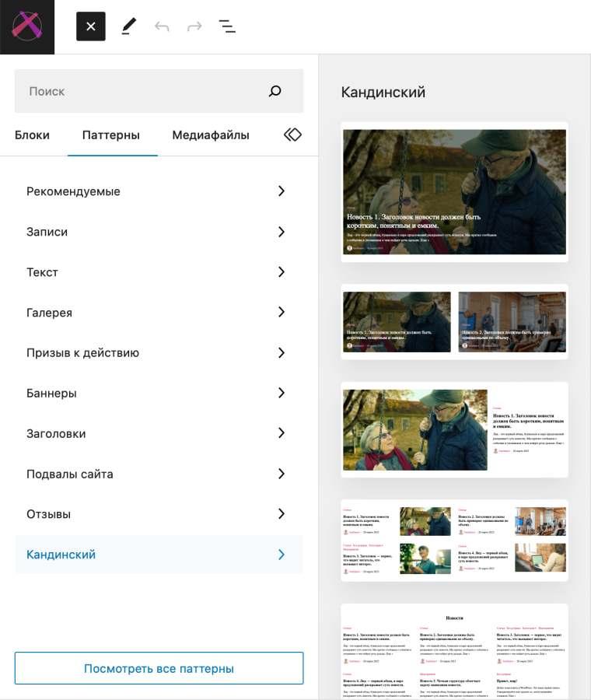Type in the Поиск search field

coord(140,91)
